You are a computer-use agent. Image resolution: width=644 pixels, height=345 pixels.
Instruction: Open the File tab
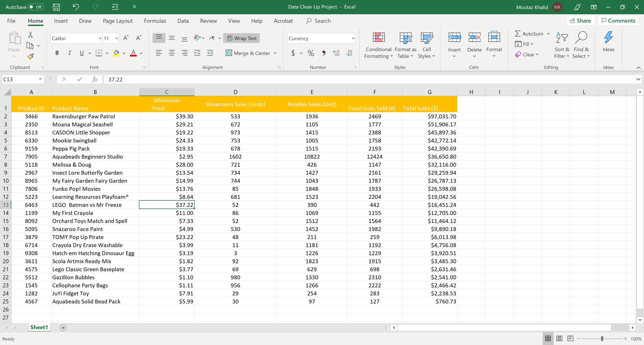[11, 21]
